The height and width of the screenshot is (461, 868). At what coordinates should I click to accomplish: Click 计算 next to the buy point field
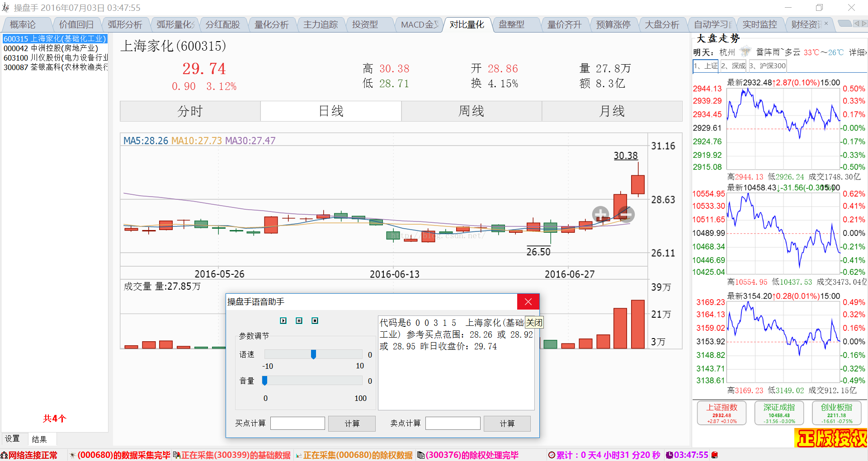(x=352, y=423)
